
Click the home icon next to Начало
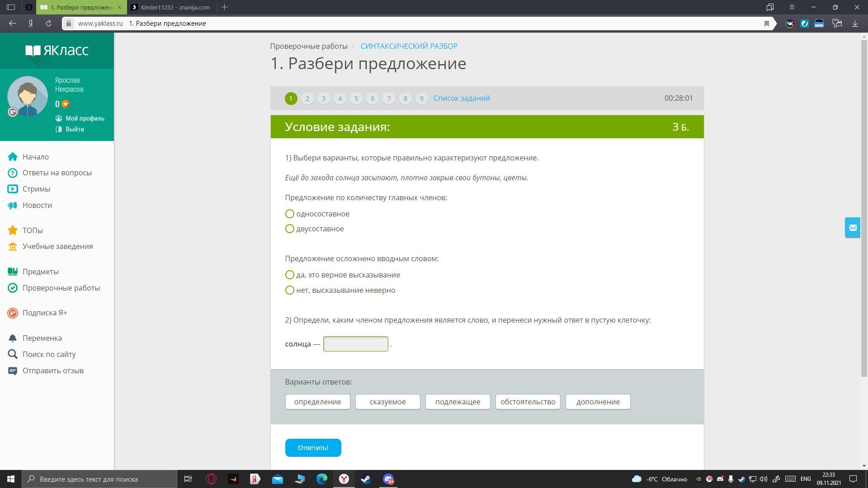coord(13,157)
